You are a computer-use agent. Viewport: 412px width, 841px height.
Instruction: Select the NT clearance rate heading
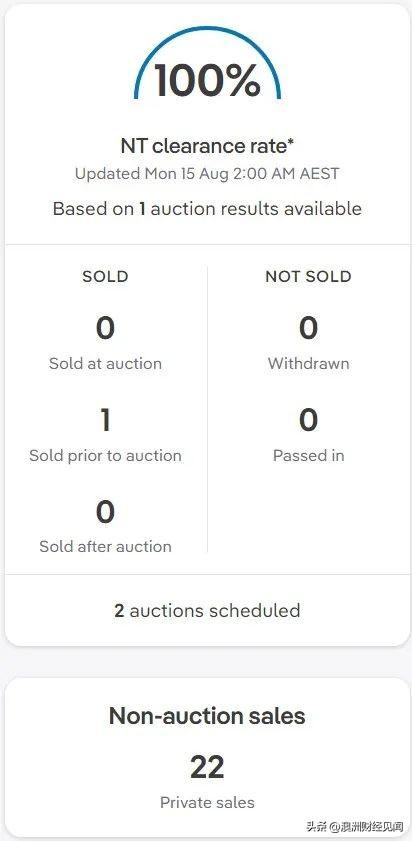(x=207, y=146)
